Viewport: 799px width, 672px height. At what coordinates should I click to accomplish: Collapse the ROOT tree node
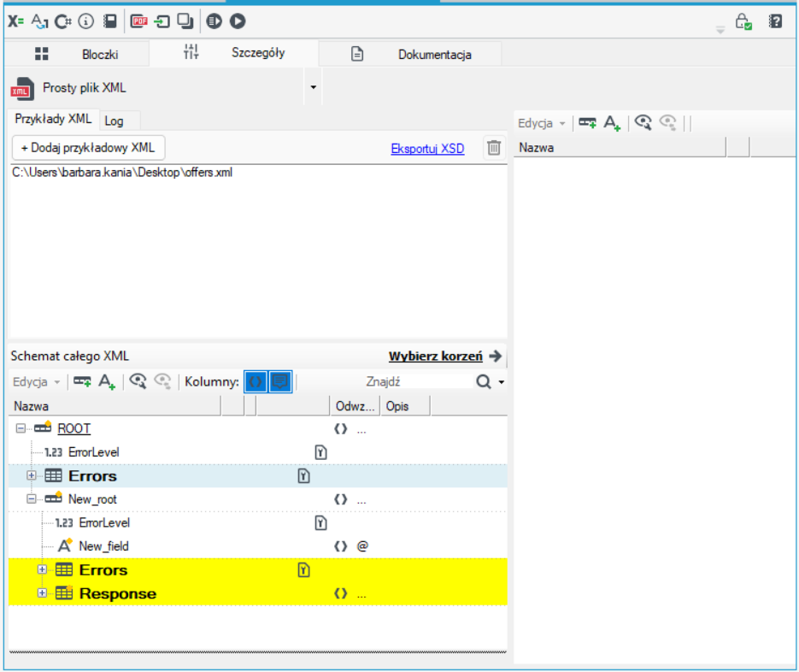pyautogui.click(x=21, y=428)
